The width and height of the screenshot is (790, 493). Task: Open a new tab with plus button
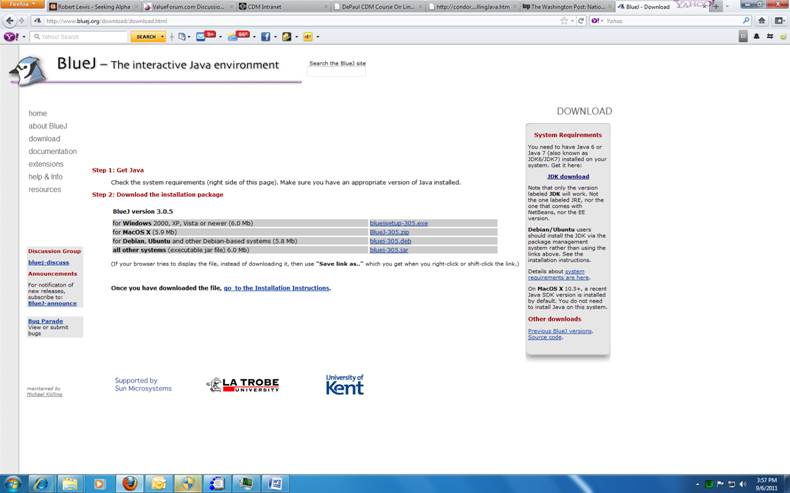(x=715, y=7)
